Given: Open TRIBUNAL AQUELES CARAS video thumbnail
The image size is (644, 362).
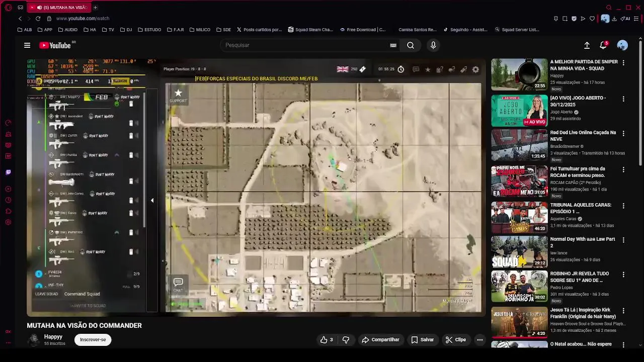Looking at the screenshot, I should point(519,218).
